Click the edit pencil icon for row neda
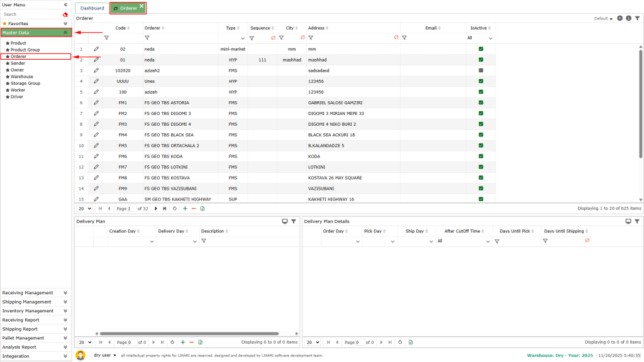Screen dimensions: 644x362 [x=96, y=49]
